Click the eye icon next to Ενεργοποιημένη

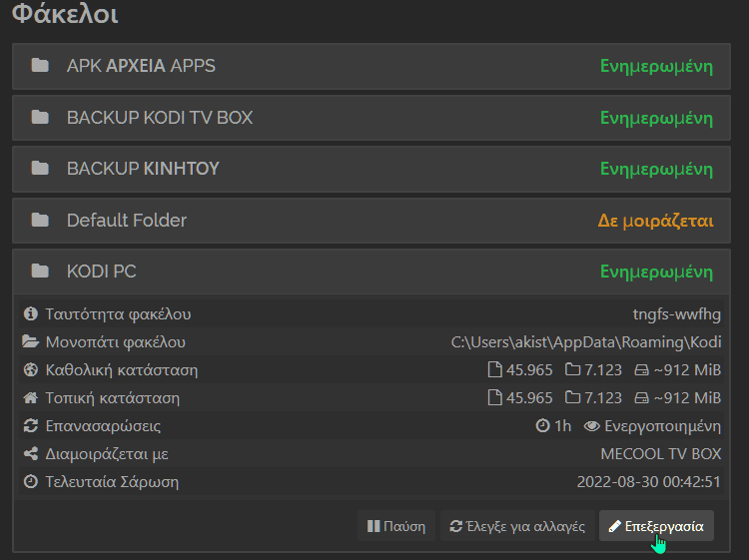tap(592, 426)
